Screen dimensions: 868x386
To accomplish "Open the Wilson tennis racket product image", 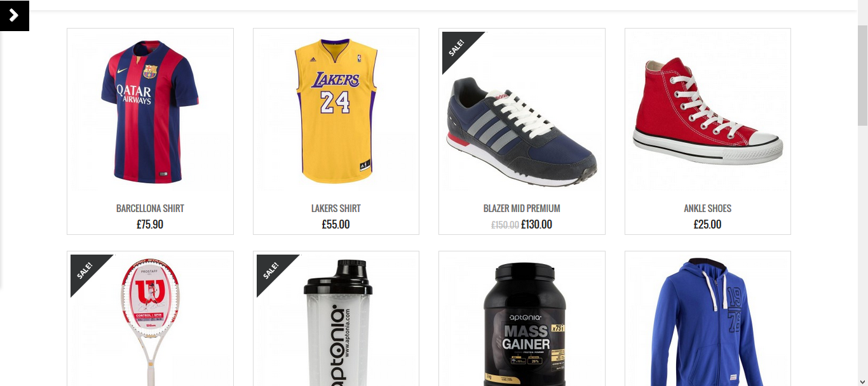I will pos(150,320).
